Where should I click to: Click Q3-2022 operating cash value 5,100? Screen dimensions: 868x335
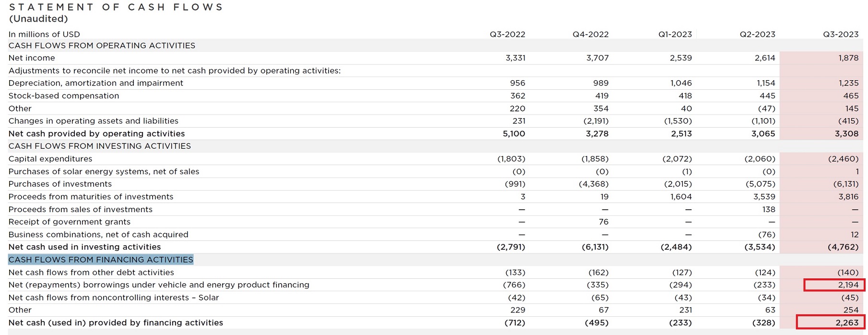514,134
